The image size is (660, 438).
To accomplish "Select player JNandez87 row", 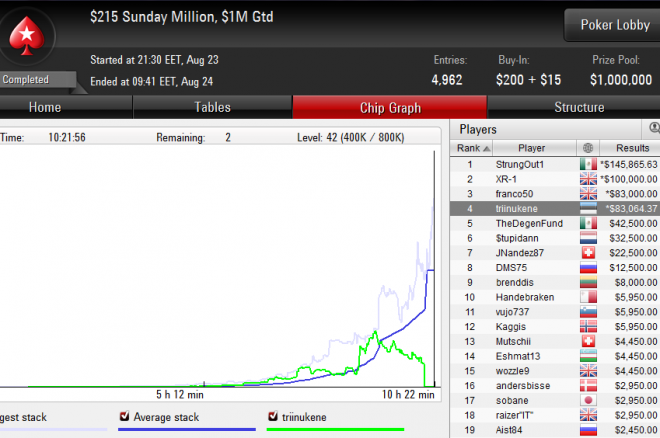I will point(555,253).
